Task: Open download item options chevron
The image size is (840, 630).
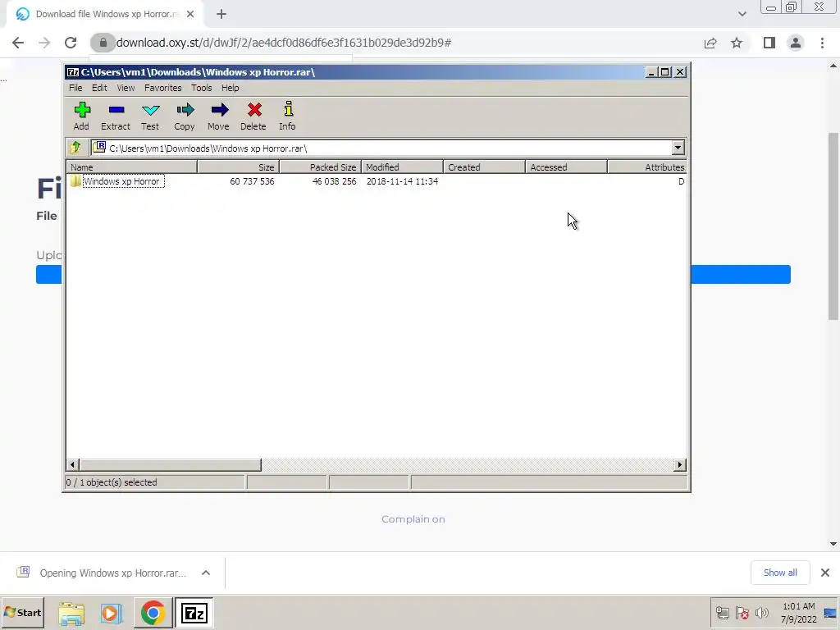Action: (206, 573)
